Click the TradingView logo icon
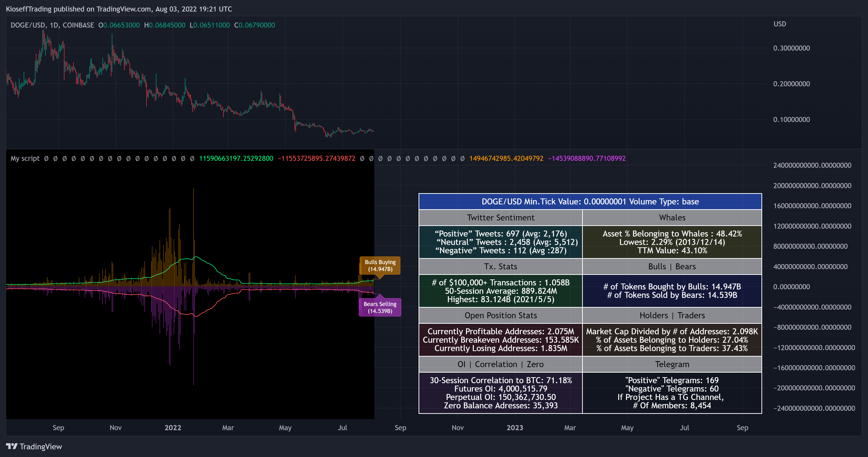868x457 pixels. 12,446
